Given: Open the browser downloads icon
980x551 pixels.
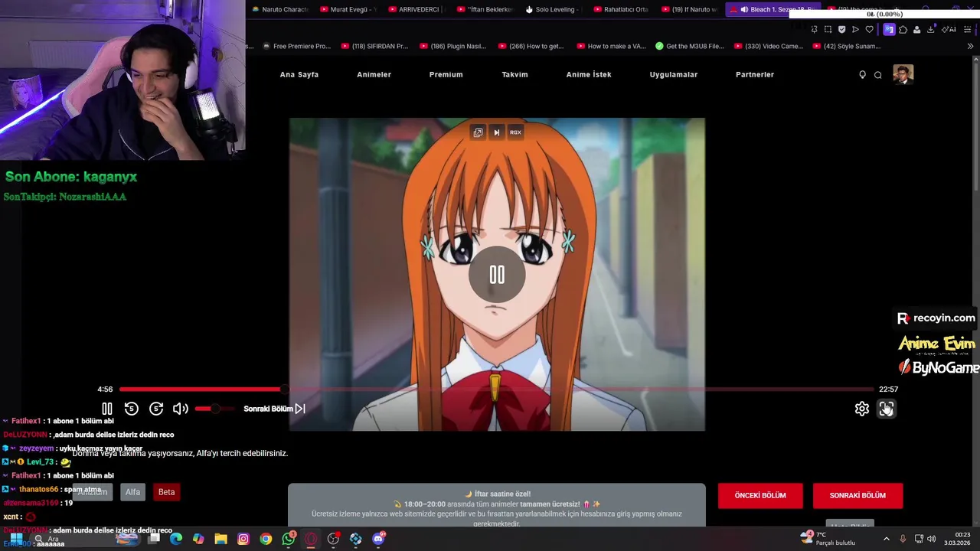Looking at the screenshot, I should point(931,29).
